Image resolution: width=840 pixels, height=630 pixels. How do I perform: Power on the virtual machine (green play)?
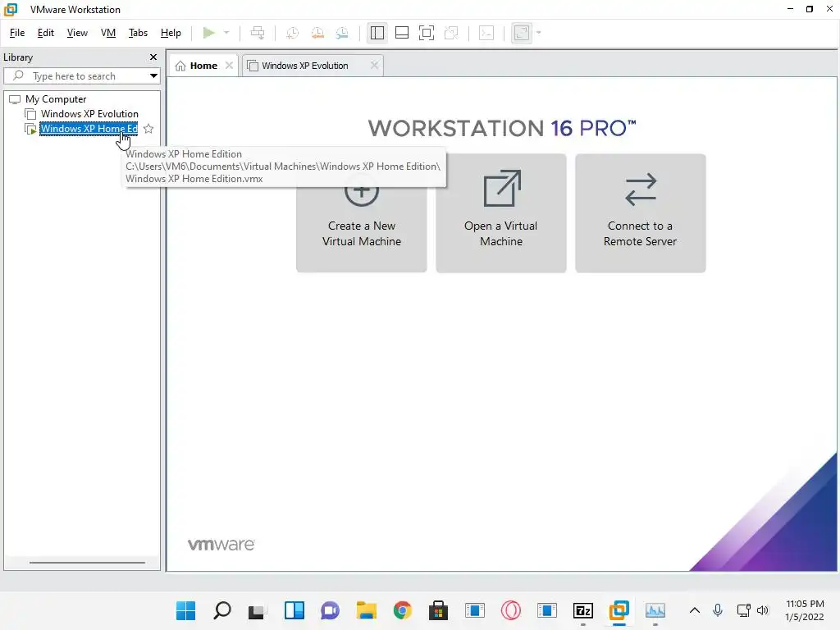pyautogui.click(x=209, y=33)
